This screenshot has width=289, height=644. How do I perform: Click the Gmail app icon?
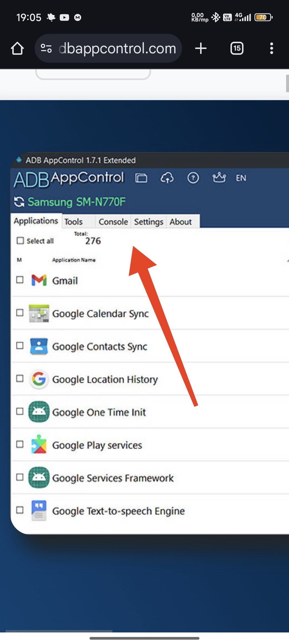39,280
